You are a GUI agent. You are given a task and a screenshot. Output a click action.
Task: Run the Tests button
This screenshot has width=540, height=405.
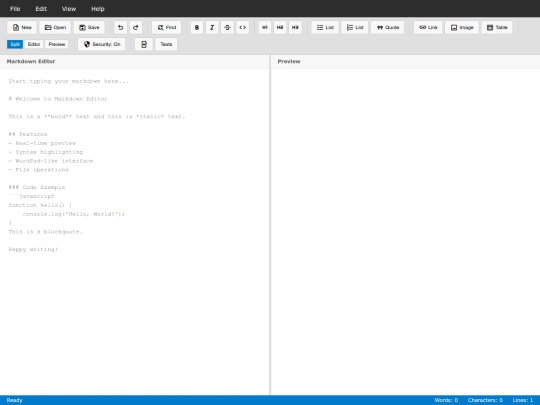[166, 44]
